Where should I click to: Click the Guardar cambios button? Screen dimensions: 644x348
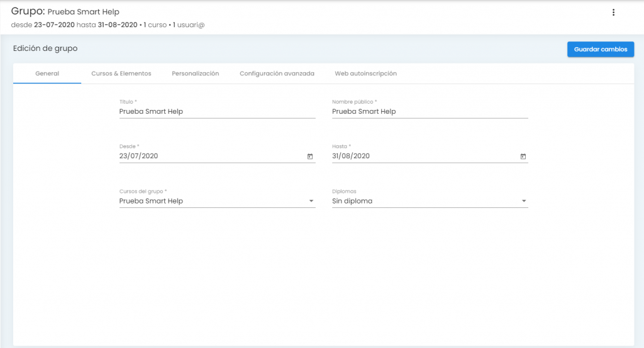coord(600,49)
